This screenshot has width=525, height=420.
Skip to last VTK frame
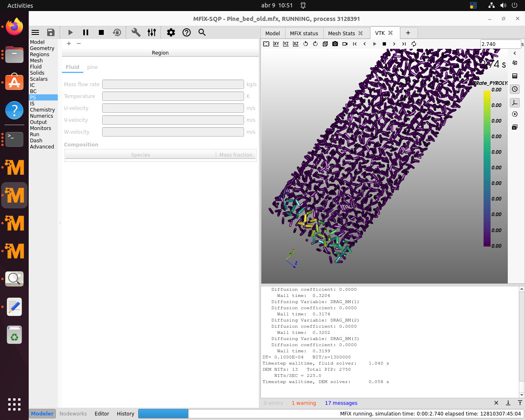pos(404,44)
